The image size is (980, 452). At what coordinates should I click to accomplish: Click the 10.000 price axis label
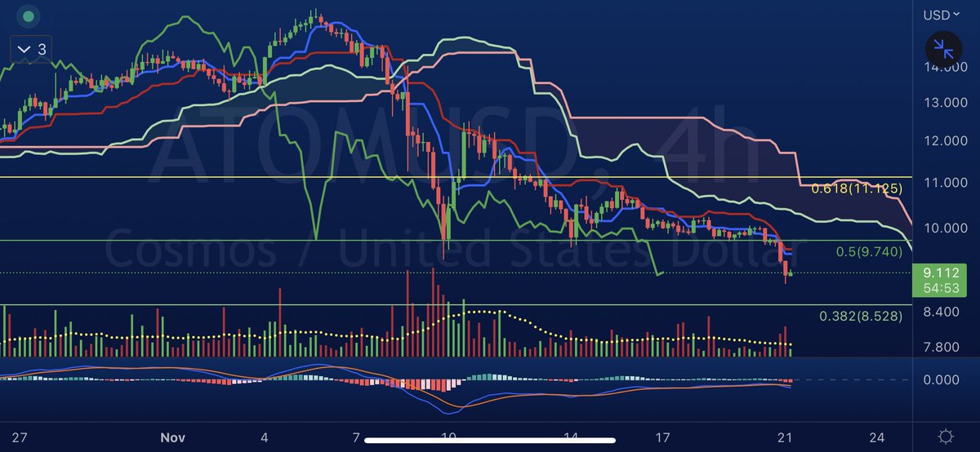(x=946, y=227)
